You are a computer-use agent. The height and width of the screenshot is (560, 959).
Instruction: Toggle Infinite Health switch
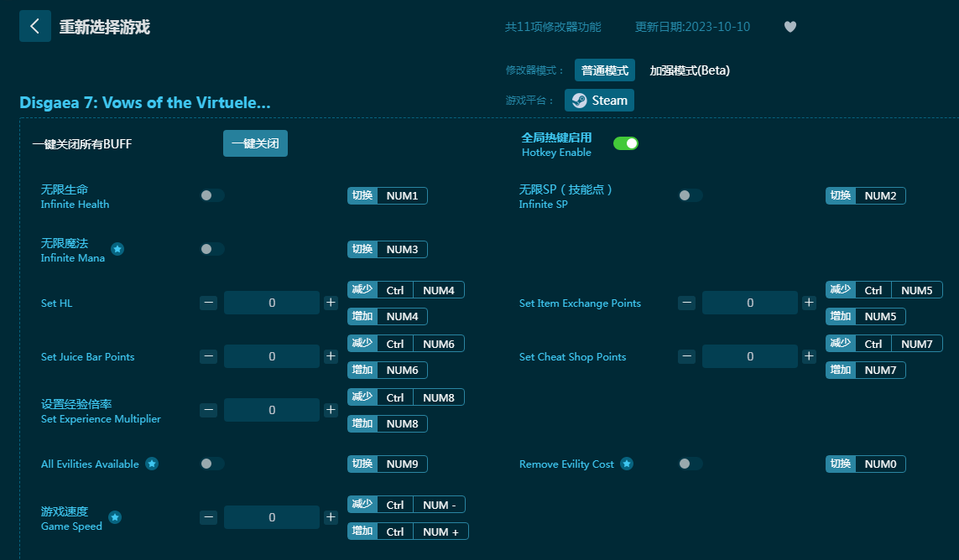click(x=212, y=195)
